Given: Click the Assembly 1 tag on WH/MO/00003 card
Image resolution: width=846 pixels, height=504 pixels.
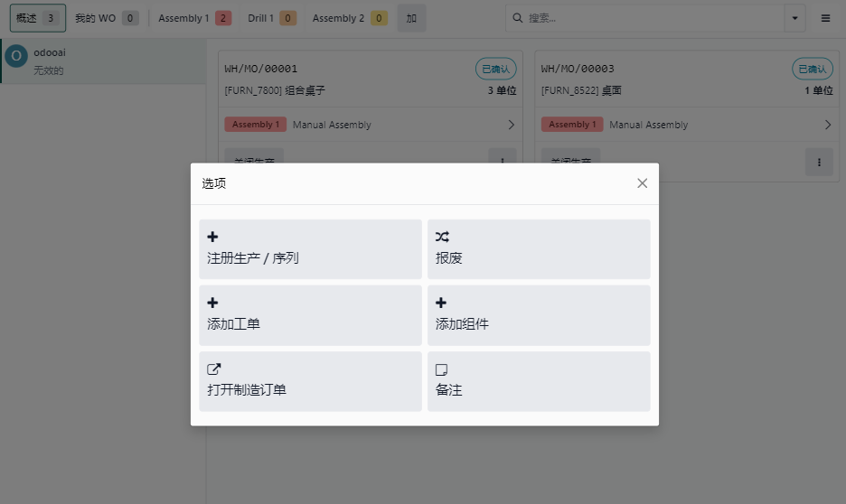Looking at the screenshot, I should [572, 125].
